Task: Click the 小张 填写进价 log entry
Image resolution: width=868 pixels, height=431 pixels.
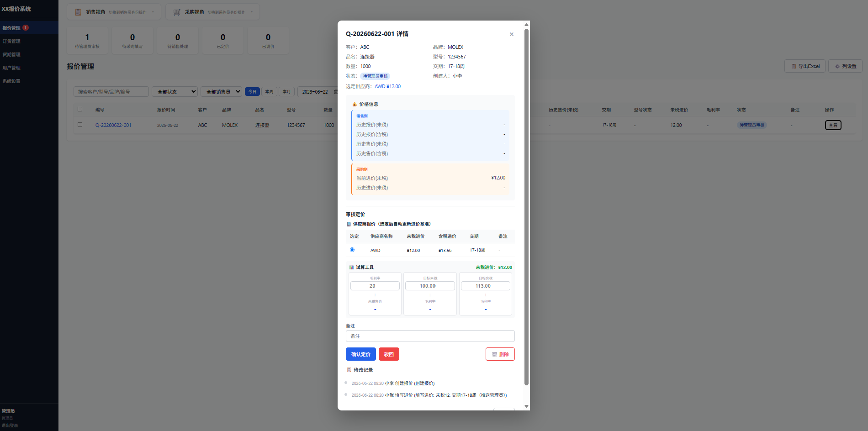Action: (x=429, y=395)
